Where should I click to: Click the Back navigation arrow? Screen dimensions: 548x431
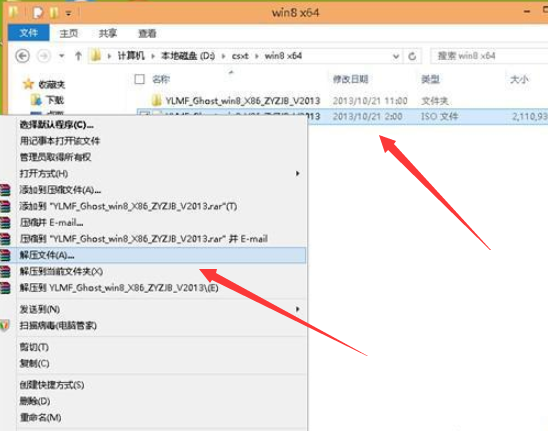pyautogui.click(x=23, y=56)
